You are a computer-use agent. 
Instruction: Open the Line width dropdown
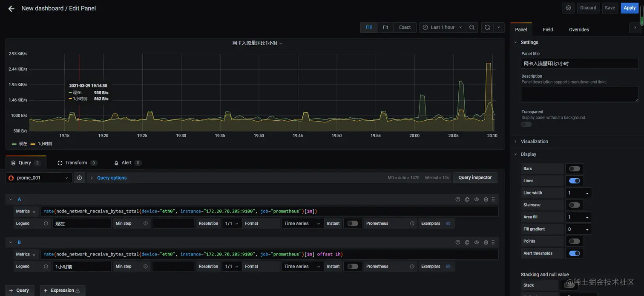pos(578,193)
